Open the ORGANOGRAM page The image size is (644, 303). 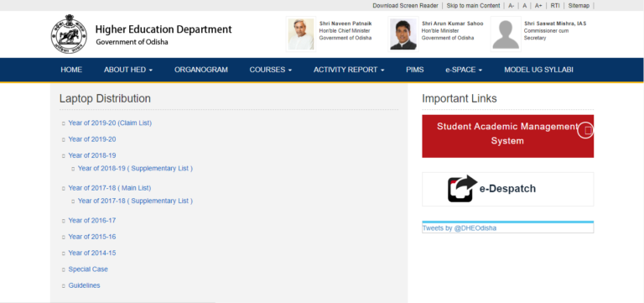pos(201,70)
